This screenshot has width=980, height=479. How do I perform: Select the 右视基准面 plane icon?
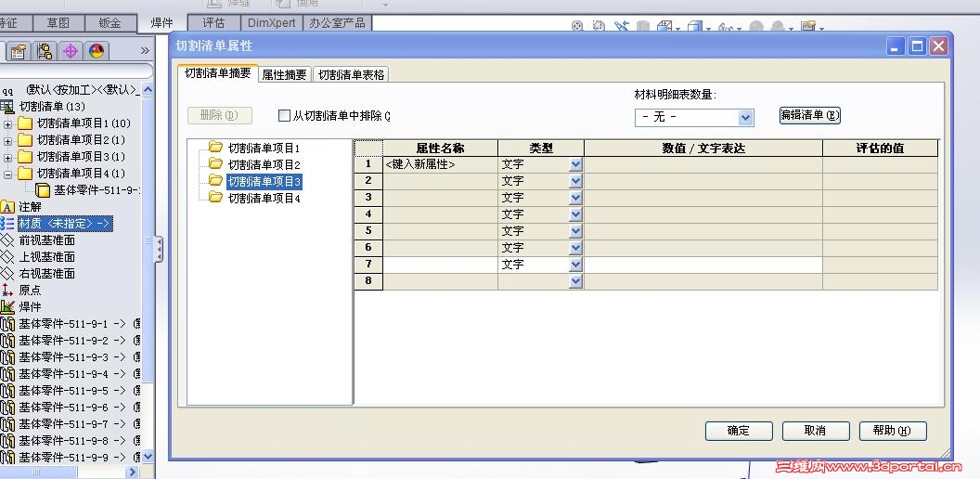tap(6, 273)
